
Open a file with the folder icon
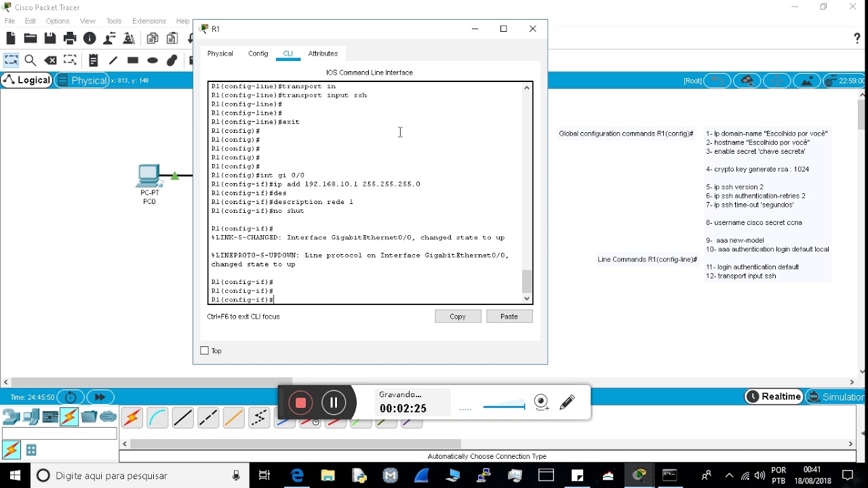pos(31,39)
